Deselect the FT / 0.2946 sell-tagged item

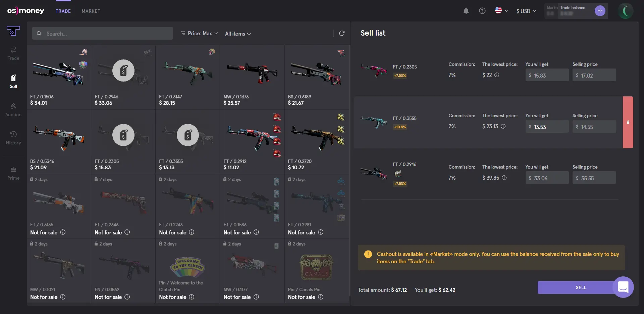pyautogui.click(x=123, y=77)
